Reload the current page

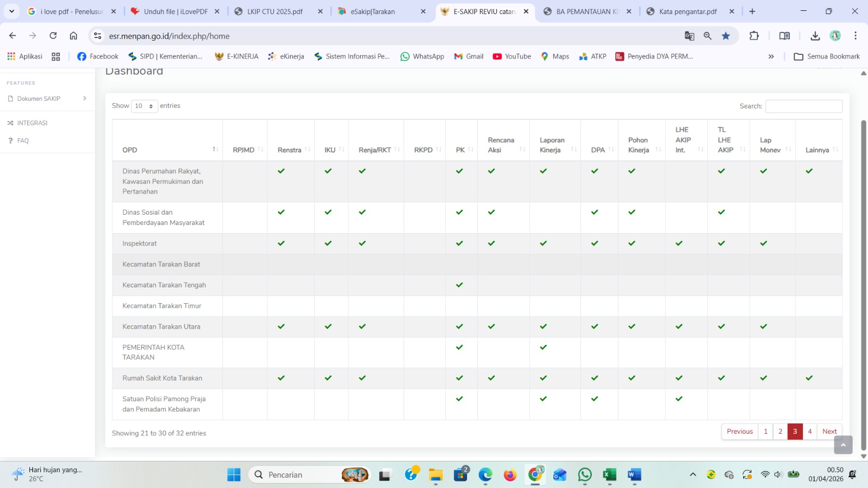(53, 36)
